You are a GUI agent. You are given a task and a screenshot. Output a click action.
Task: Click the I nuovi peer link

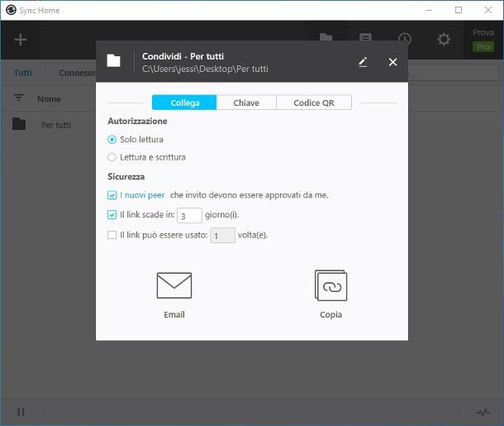(142, 195)
